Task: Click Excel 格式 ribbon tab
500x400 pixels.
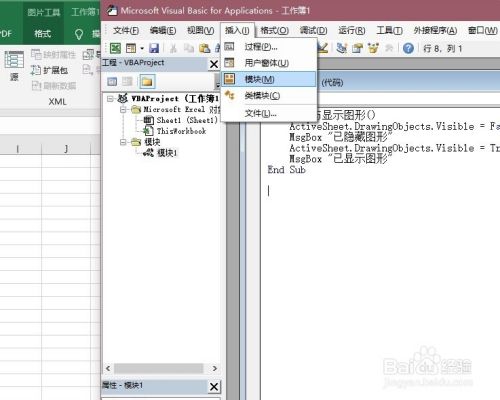Action: click(43, 34)
